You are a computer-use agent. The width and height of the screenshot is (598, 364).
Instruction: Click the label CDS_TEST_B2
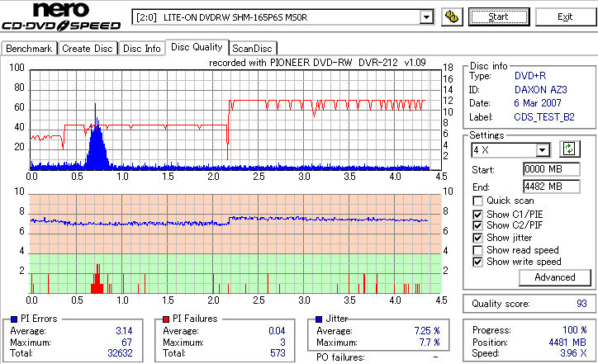click(x=544, y=117)
